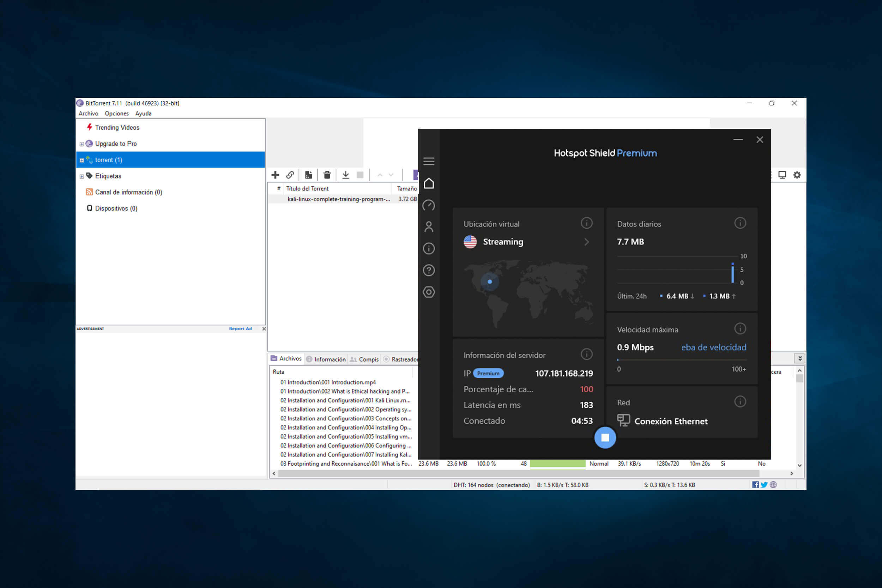Click the Report Ad link
Screen dimensions: 882x588
pos(240,328)
